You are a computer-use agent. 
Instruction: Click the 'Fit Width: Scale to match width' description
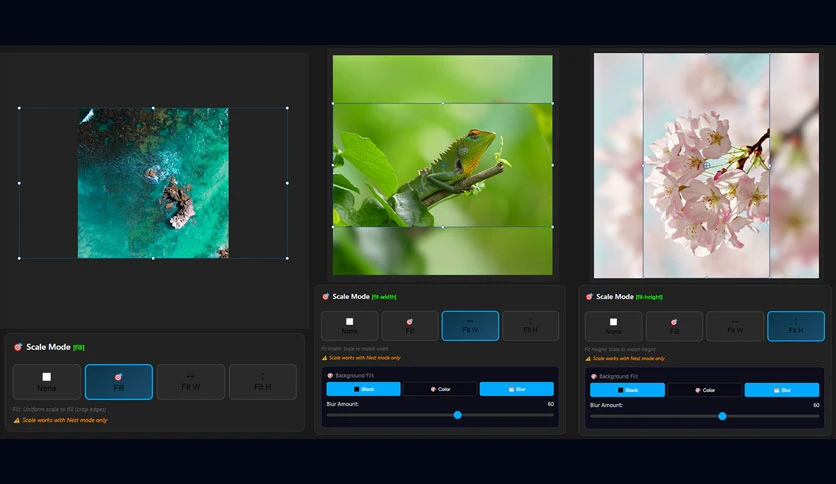coord(355,349)
